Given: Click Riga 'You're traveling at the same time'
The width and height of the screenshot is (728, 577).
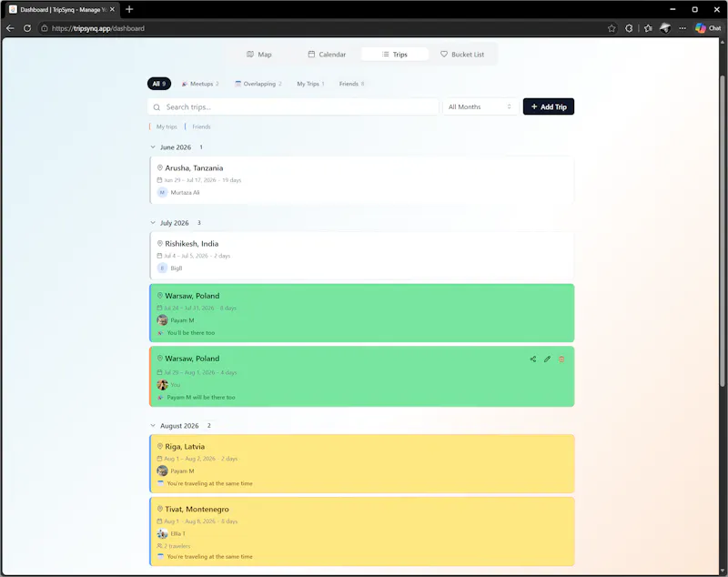Looking at the screenshot, I should [x=210, y=483].
